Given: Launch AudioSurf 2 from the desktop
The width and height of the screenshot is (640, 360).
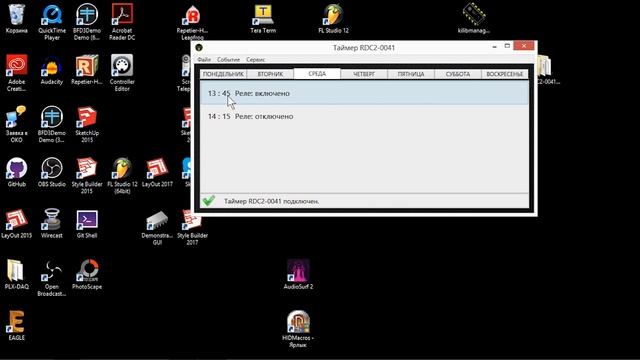Looking at the screenshot, I should (x=298, y=271).
